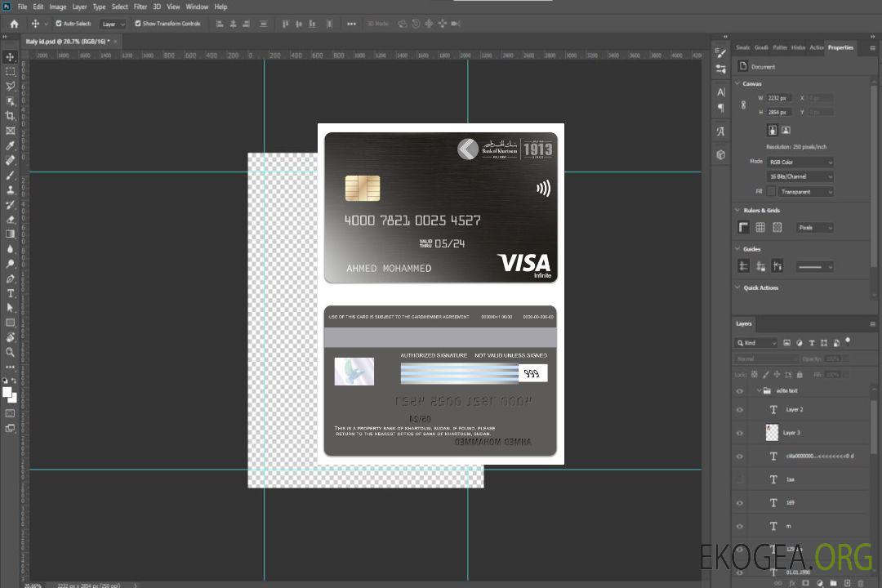Viewport: 882px width, 588px height.
Task: Select the Gradient tool
Action: click(10, 234)
